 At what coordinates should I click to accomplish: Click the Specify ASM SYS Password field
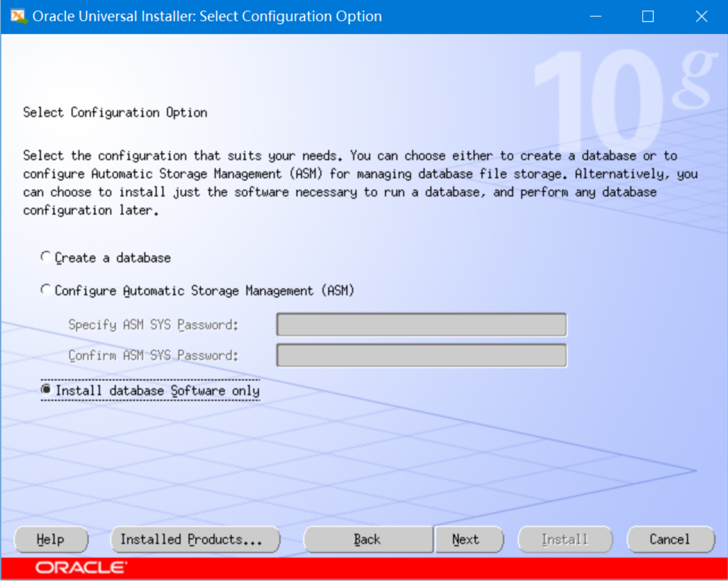click(421, 325)
